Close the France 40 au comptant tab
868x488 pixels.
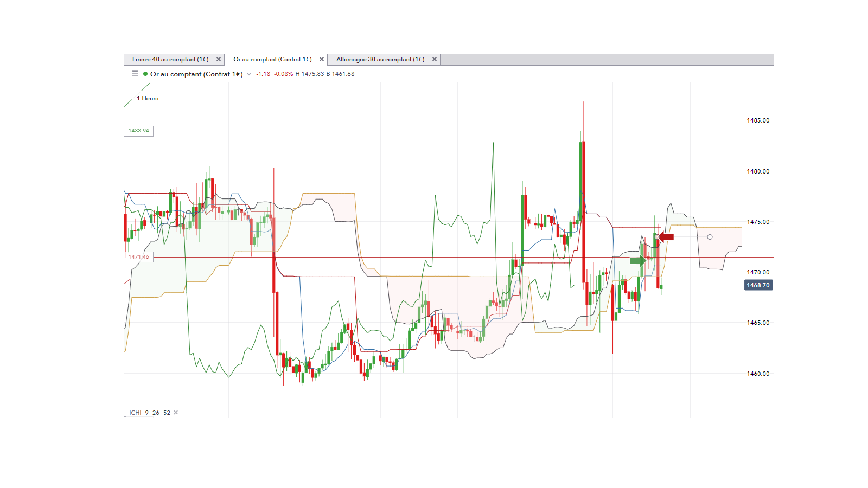219,60
